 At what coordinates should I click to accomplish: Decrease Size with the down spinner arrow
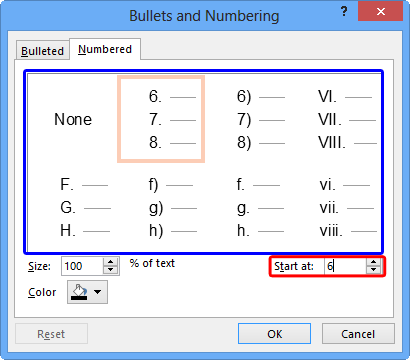[111, 270]
